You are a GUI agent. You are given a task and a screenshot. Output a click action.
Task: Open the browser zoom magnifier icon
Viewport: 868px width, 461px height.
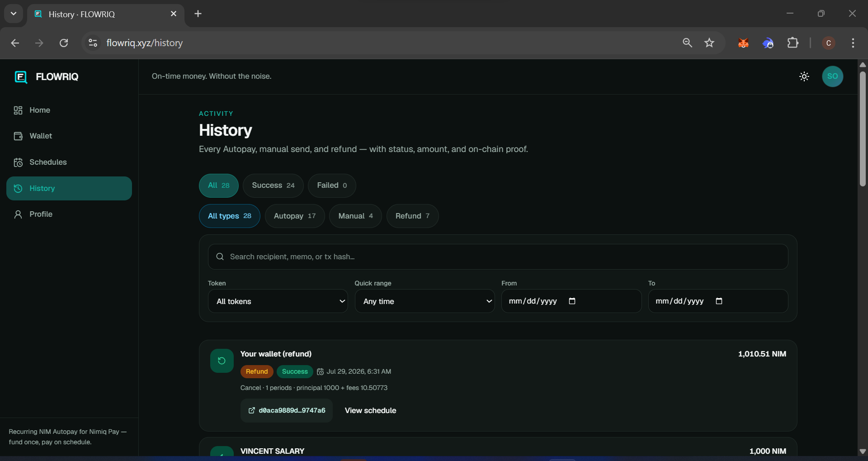tap(687, 43)
